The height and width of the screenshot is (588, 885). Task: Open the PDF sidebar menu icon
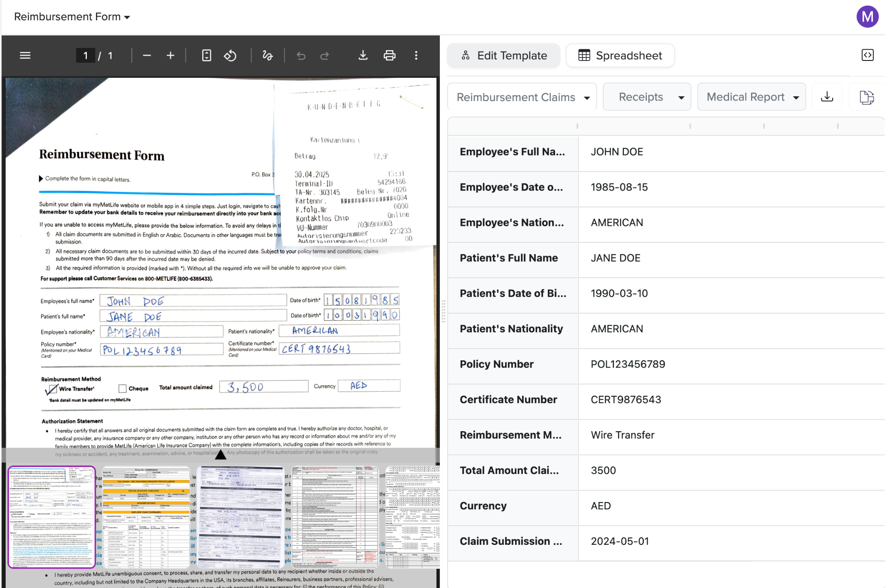pyautogui.click(x=25, y=55)
